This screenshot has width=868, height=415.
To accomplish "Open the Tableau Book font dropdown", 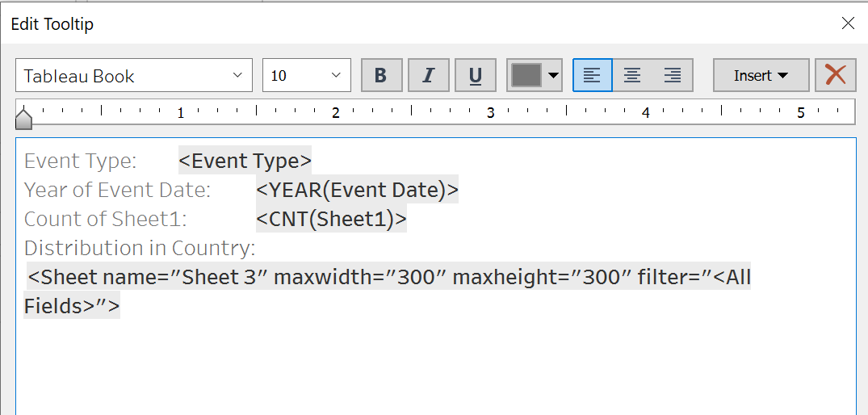I will point(237,76).
